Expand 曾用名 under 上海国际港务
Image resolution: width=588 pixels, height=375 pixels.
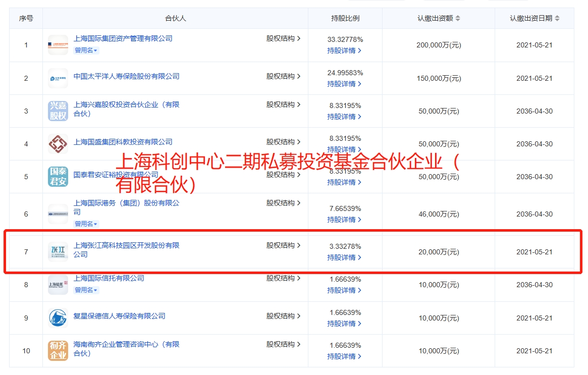86,224
